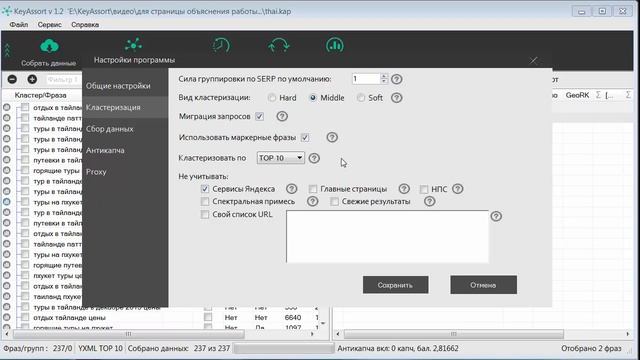This screenshot has width=640, height=360.
Task: Switch to Общие настройки settings tab
Action: point(125,86)
